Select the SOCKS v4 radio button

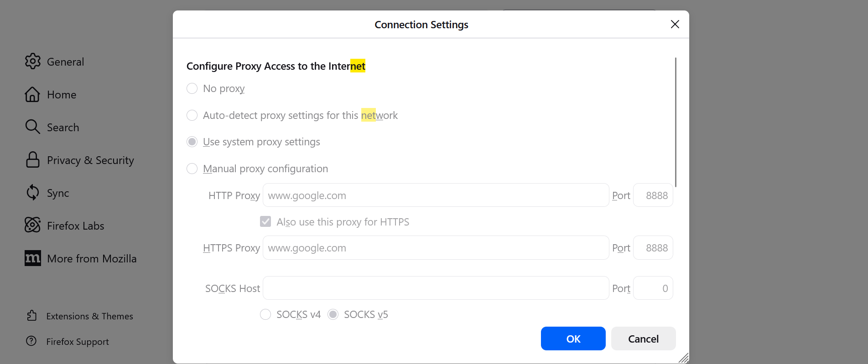pos(265,314)
